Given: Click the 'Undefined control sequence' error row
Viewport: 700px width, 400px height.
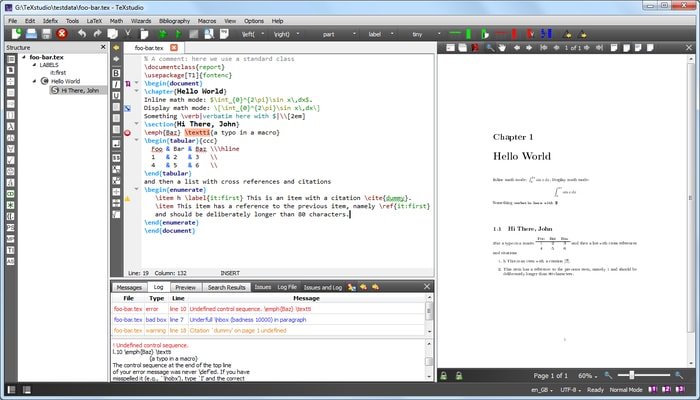Looking at the screenshot, I should click(268, 309).
